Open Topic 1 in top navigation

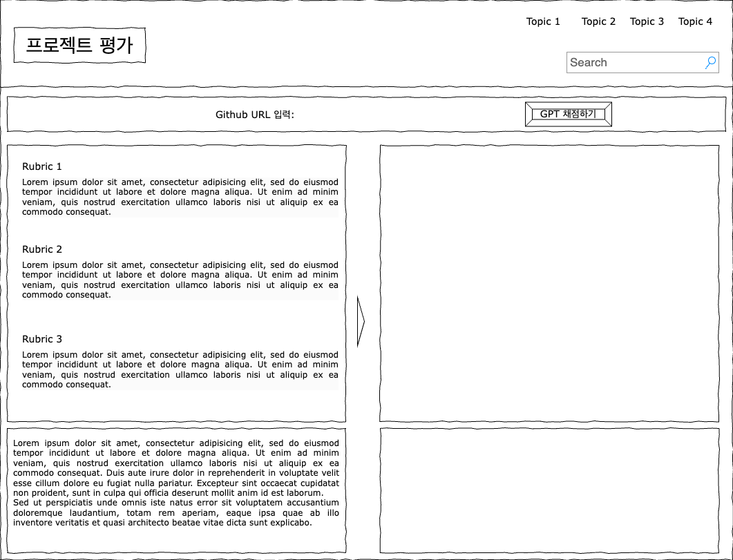pos(543,21)
